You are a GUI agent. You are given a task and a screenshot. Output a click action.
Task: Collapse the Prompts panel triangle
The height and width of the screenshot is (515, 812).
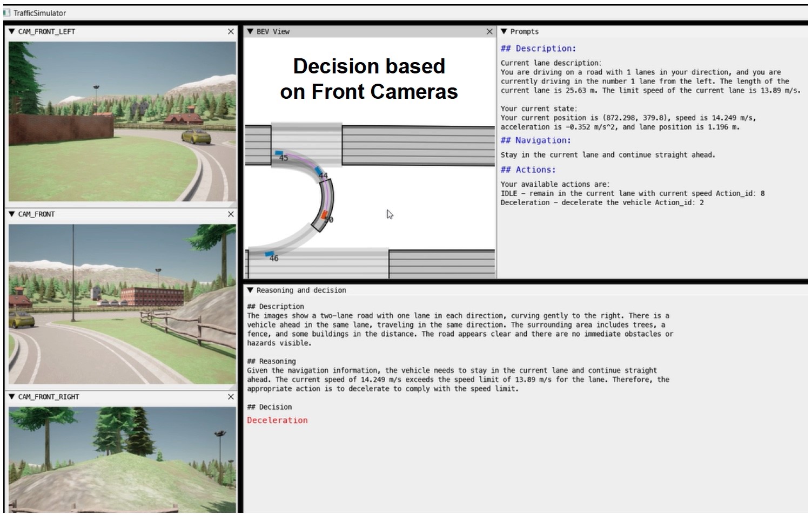(504, 32)
